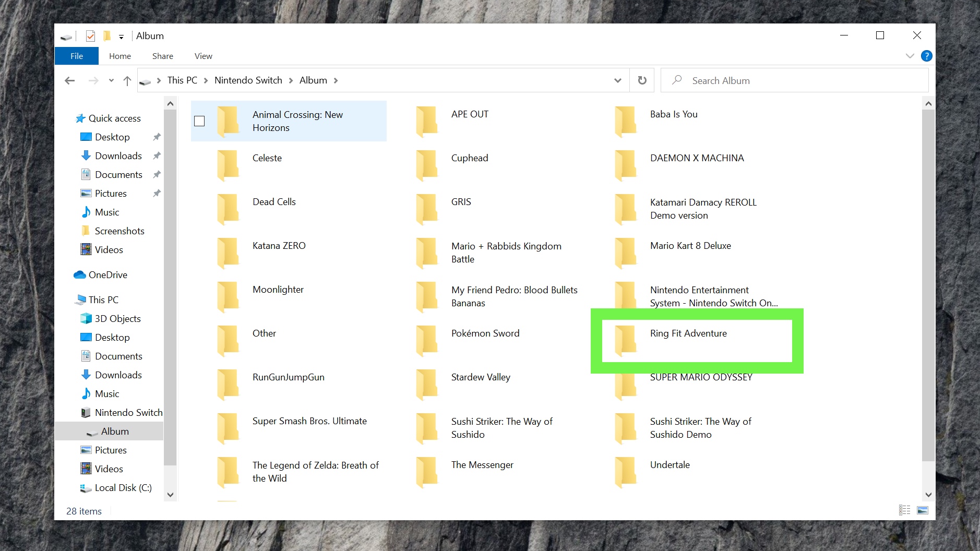Click the Forward navigation arrow
This screenshot has width=980, height=551.
coord(93,80)
